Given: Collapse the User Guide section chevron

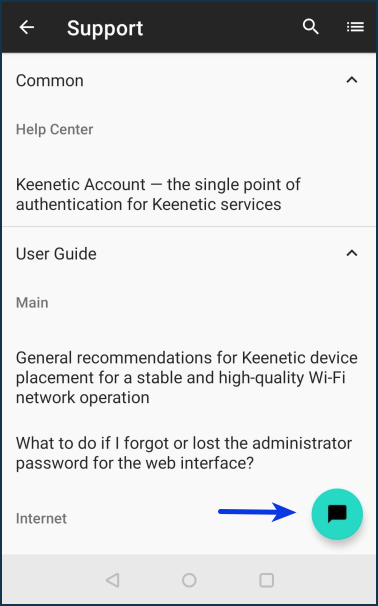Looking at the screenshot, I should (x=351, y=254).
